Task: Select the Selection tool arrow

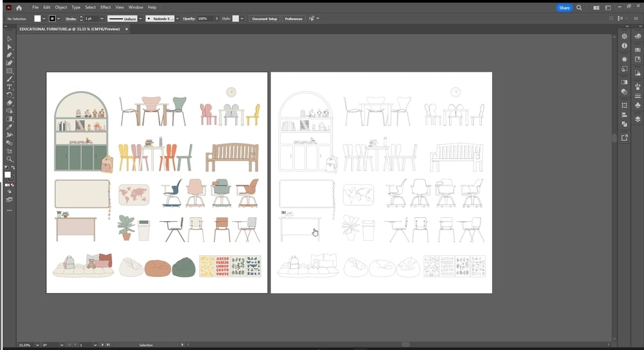Action: click(x=9, y=39)
